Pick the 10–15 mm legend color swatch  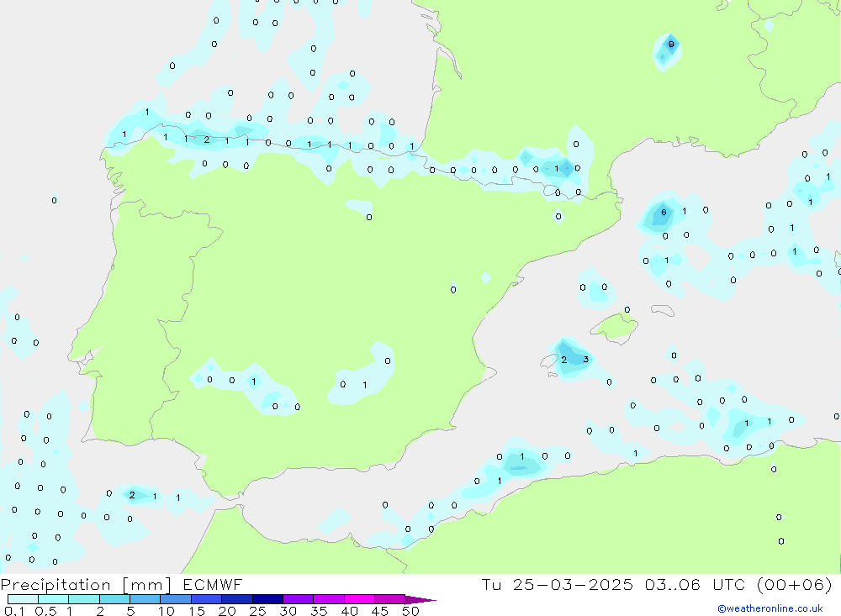coord(176,599)
